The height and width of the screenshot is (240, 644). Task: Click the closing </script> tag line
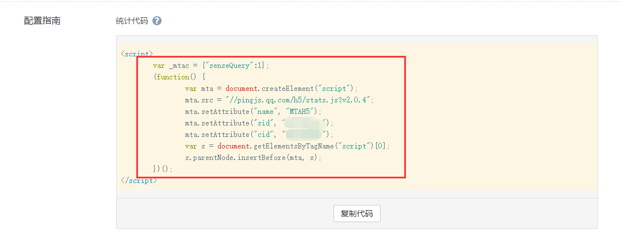(x=139, y=180)
